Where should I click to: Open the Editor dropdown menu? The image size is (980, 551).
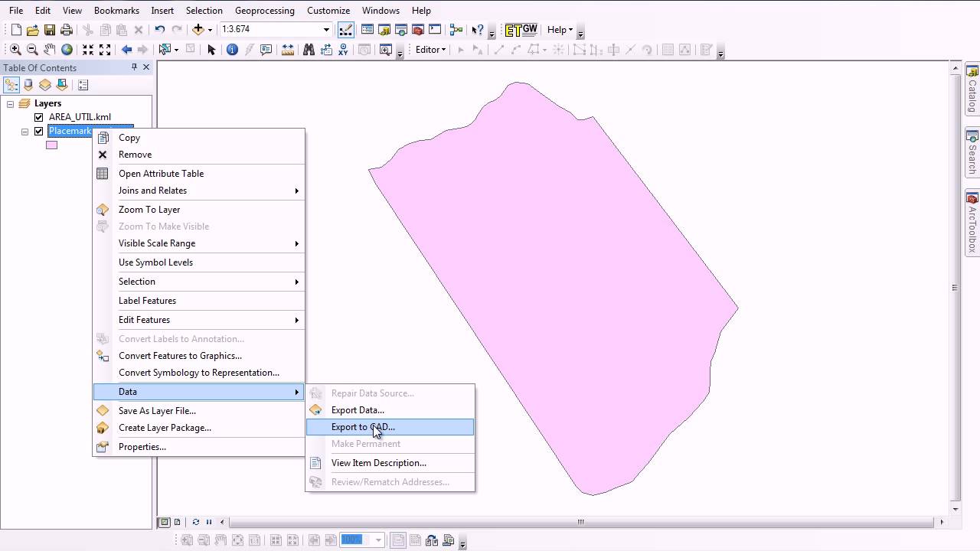[431, 50]
